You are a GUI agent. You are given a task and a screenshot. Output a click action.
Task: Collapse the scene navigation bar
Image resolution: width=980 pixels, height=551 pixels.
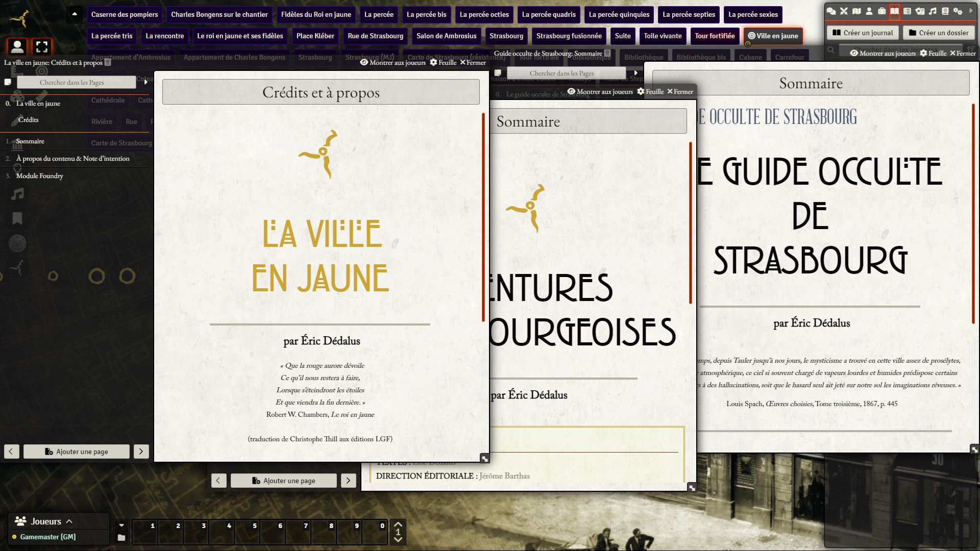(75, 14)
